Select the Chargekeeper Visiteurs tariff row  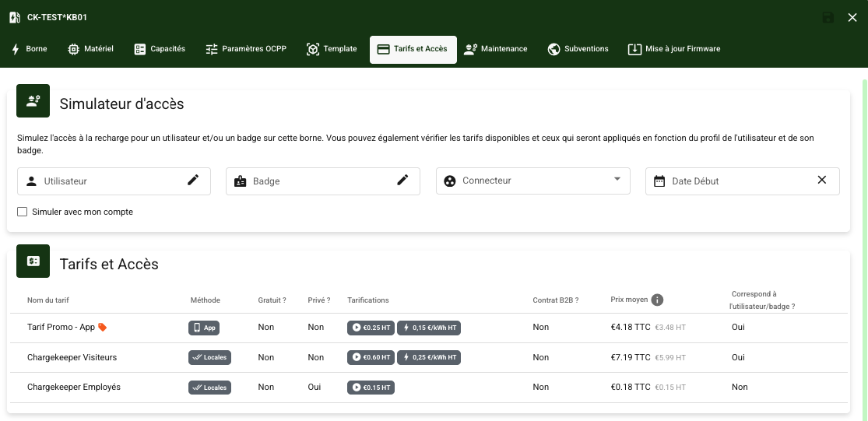point(72,358)
